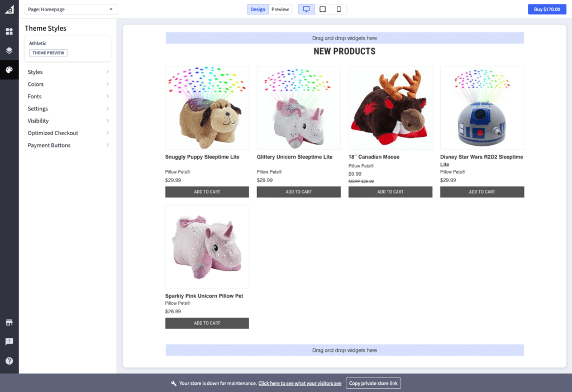Click the Snuggly Puppy Sleeptime Lite title
The height and width of the screenshot is (392, 572).
202,157
